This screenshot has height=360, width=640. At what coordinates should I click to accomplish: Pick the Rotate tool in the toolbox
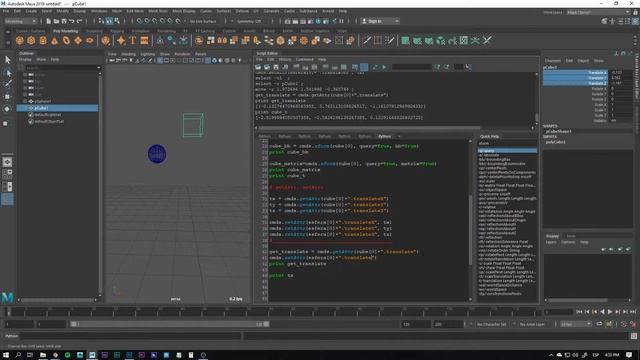(x=7, y=109)
